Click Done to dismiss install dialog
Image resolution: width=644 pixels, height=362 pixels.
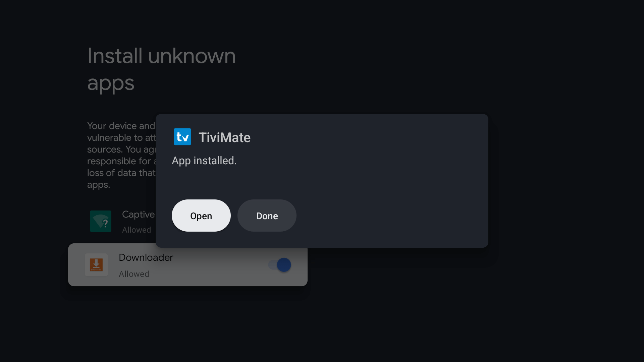click(267, 216)
